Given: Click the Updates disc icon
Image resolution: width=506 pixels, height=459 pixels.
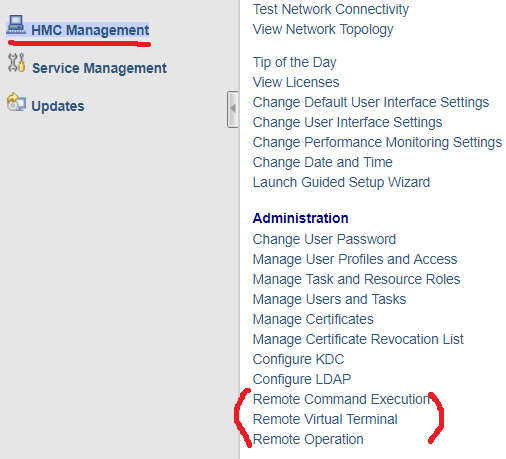Looking at the screenshot, I should 16,102.
